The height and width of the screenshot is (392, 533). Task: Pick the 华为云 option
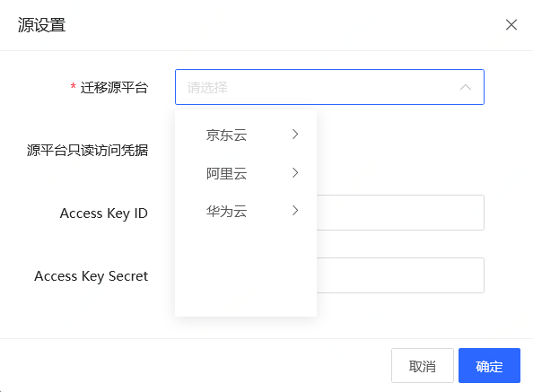246,212
